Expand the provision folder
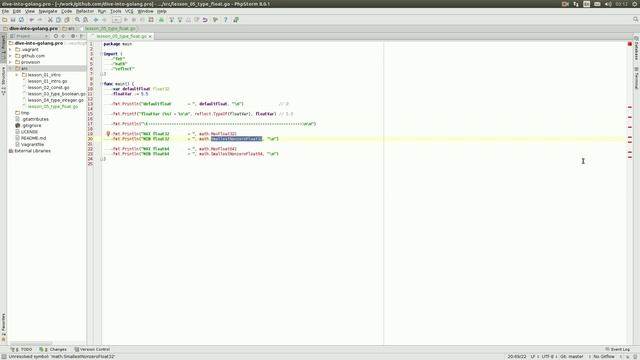The width and height of the screenshot is (640, 360). click(10, 62)
